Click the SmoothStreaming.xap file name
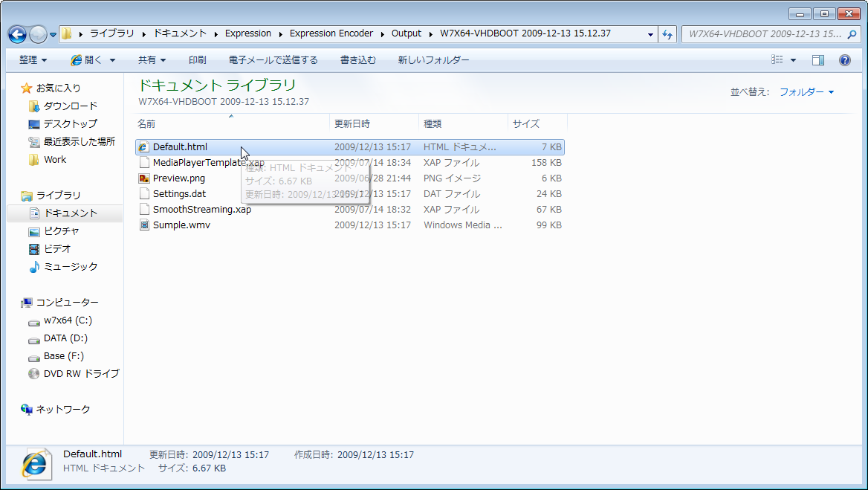Image resolution: width=868 pixels, height=490 pixels. [202, 209]
